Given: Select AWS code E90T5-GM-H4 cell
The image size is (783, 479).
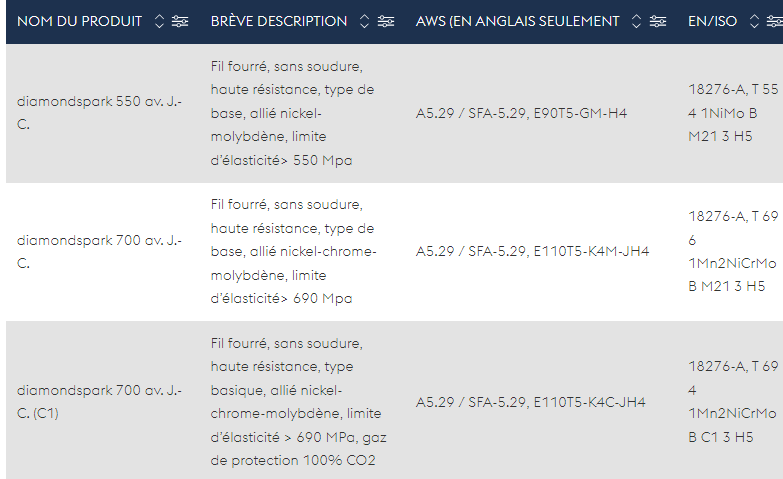Looking at the screenshot, I should tap(521, 113).
